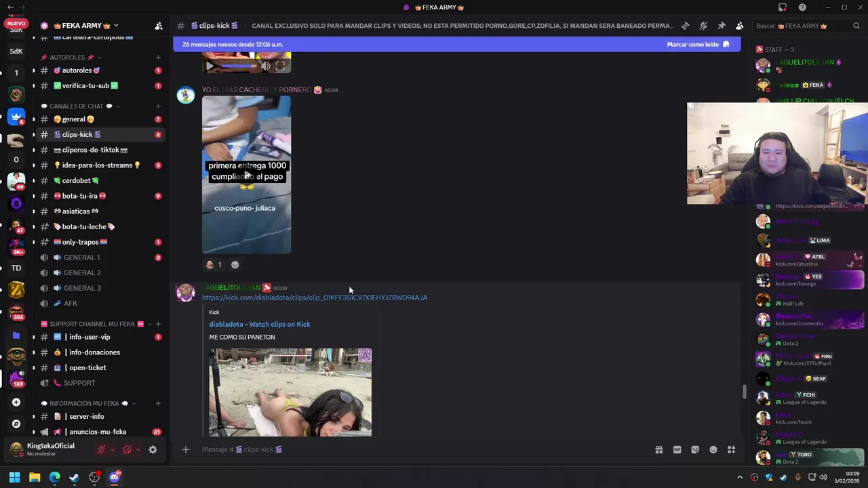Toggle the existing reaction with count 1
The image size is (868, 488).
[x=214, y=265]
